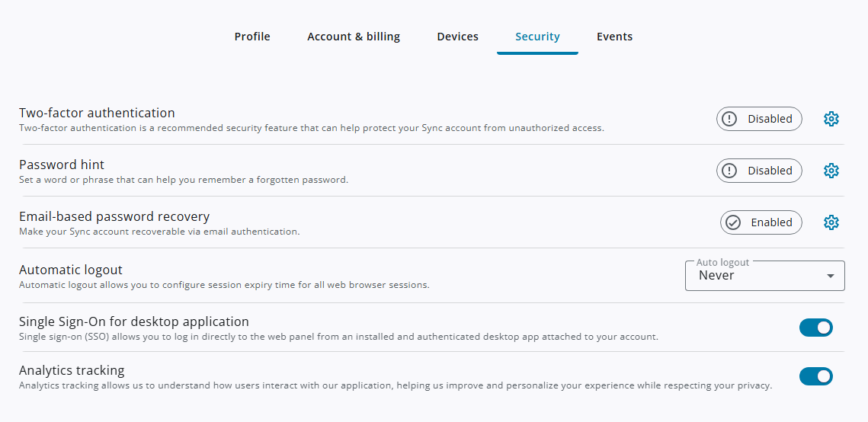This screenshot has width=868, height=422.
Task: Click the exclamation icon in Password hint badge
Action: [729, 171]
